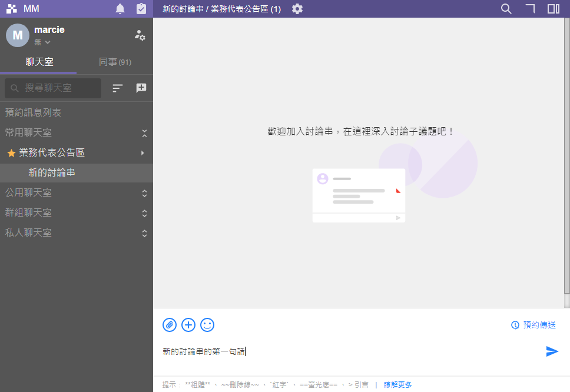Click marcie's avatar circle
Viewport: 570px width, 392px height.
pyautogui.click(x=18, y=35)
